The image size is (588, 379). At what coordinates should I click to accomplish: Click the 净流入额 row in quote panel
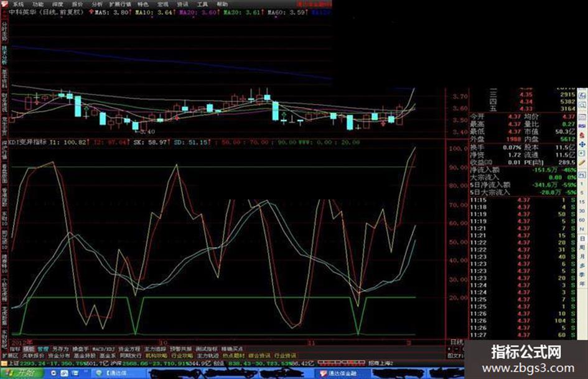[523, 170]
